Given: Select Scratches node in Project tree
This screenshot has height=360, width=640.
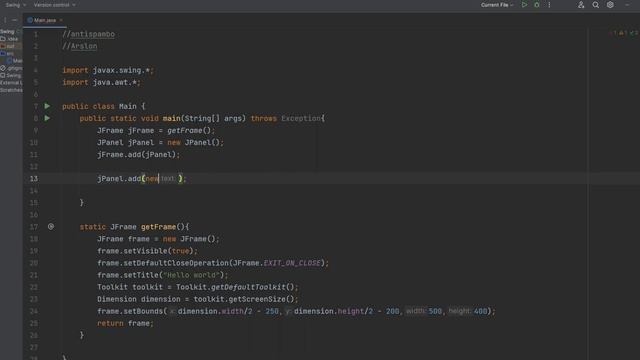Looking at the screenshot, I should 11,90.
